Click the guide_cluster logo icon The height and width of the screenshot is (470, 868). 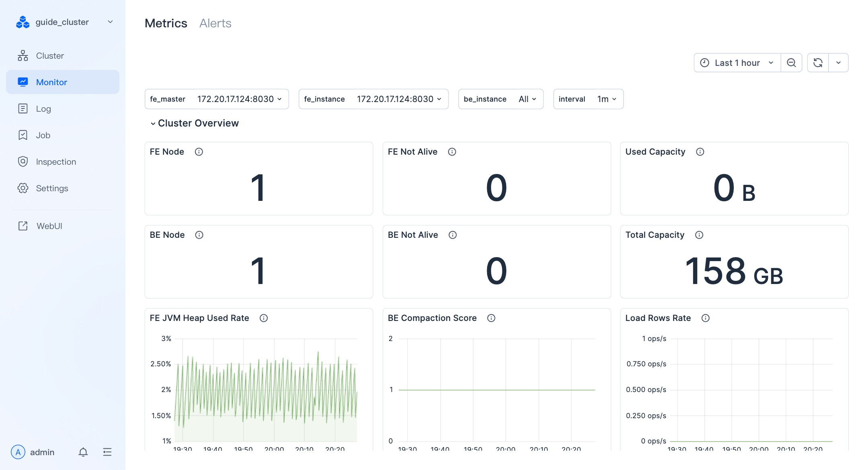(23, 22)
